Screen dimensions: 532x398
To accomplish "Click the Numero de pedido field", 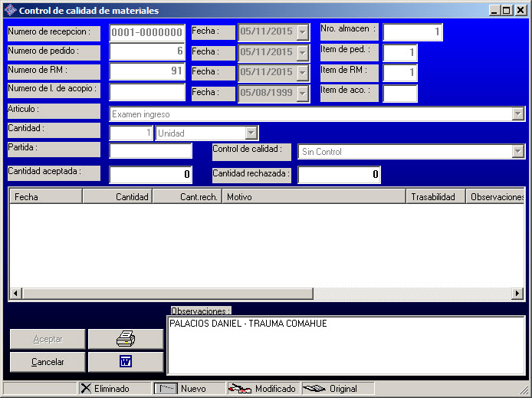I will (x=147, y=52).
